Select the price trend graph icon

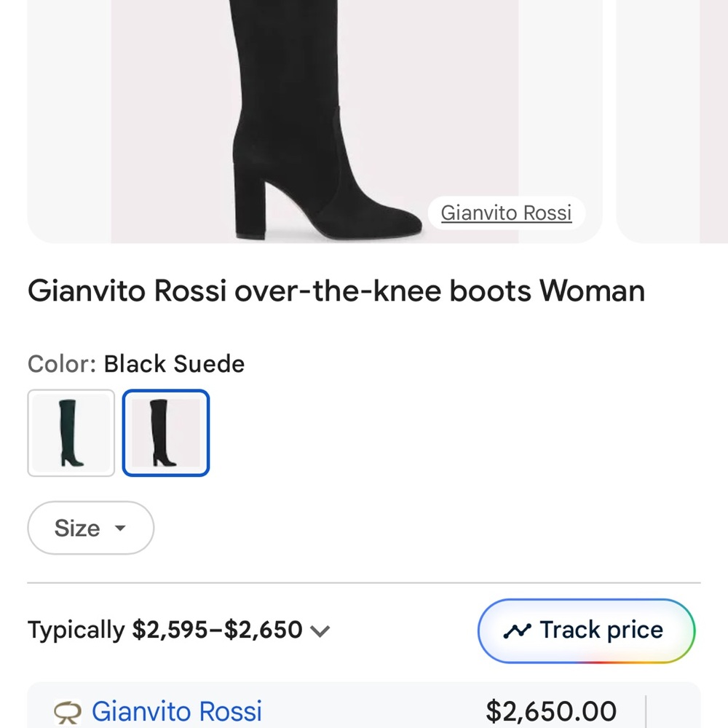pyautogui.click(x=517, y=630)
